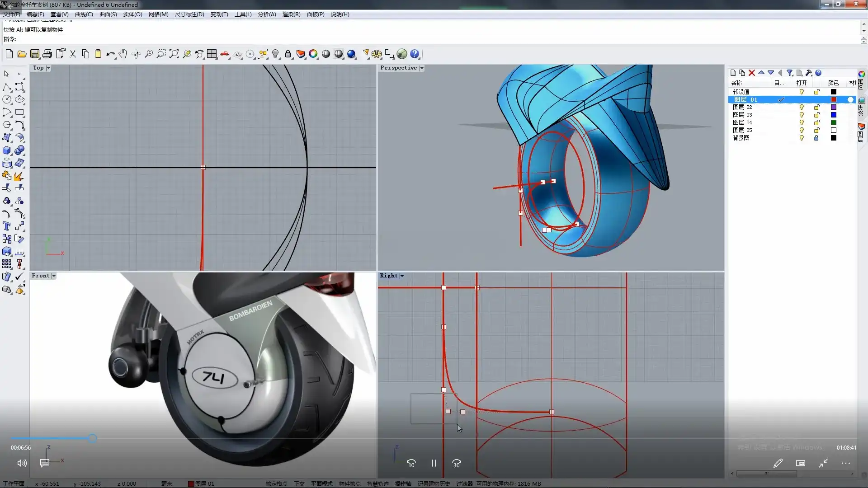This screenshot has height=488, width=868.
Task: Unlock the 背景图 layer
Action: tap(816, 138)
